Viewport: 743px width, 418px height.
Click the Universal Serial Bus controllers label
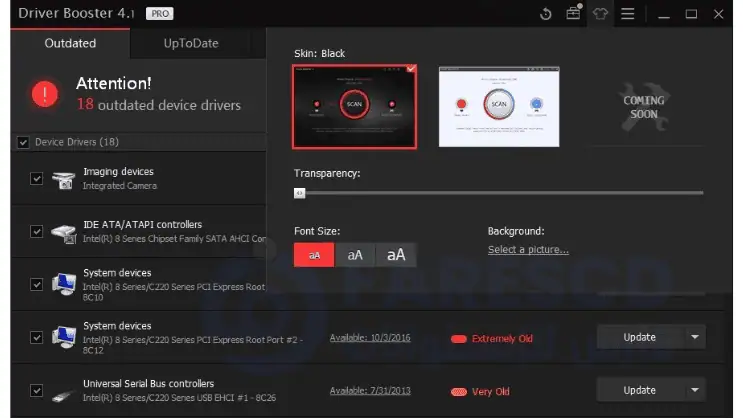[x=149, y=383]
